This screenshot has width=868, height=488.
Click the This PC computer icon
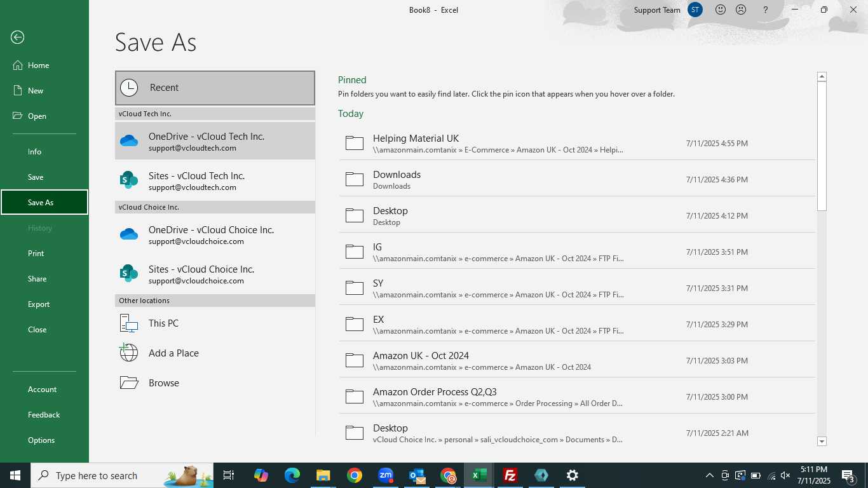129,323
